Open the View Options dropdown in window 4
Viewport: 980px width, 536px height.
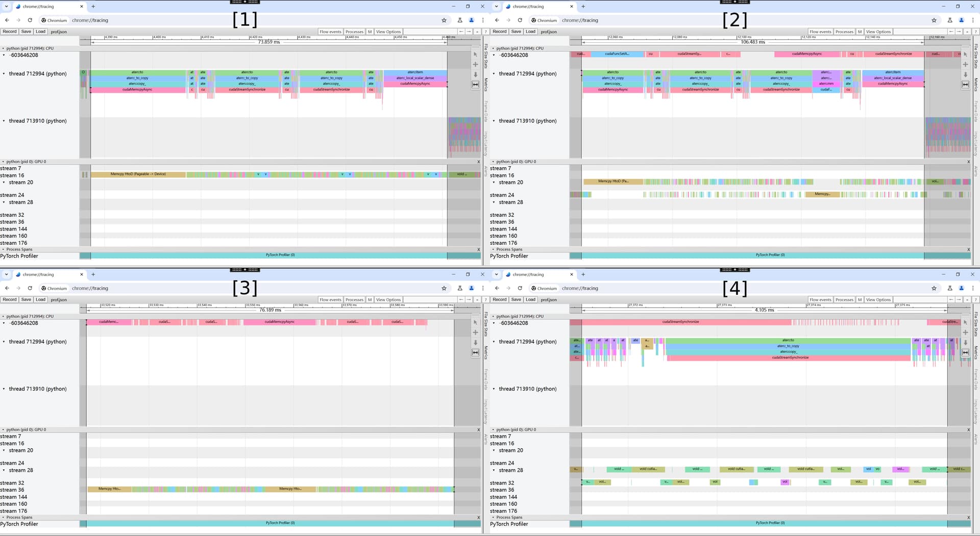(x=878, y=300)
